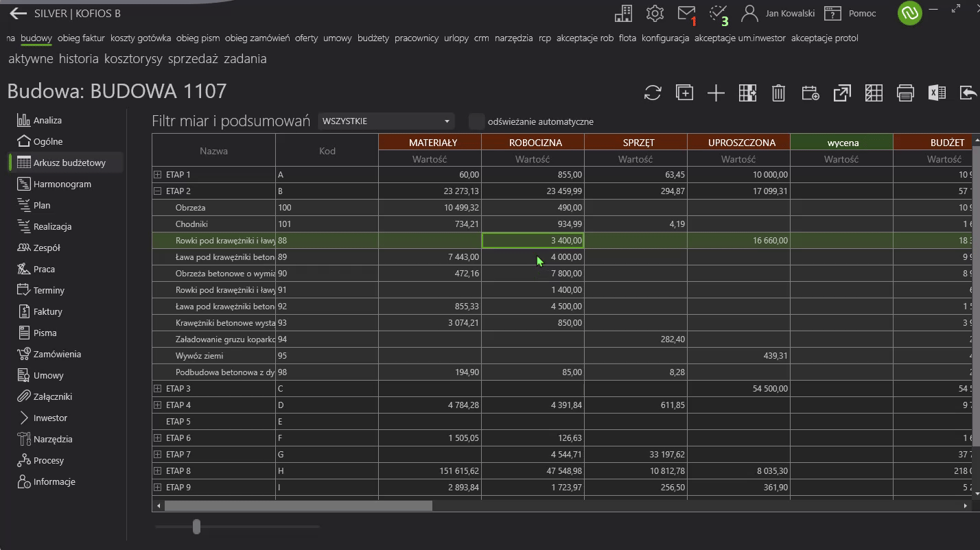The height and width of the screenshot is (550, 980).
Task: Expand the ETAP 3 row
Action: pos(157,389)
